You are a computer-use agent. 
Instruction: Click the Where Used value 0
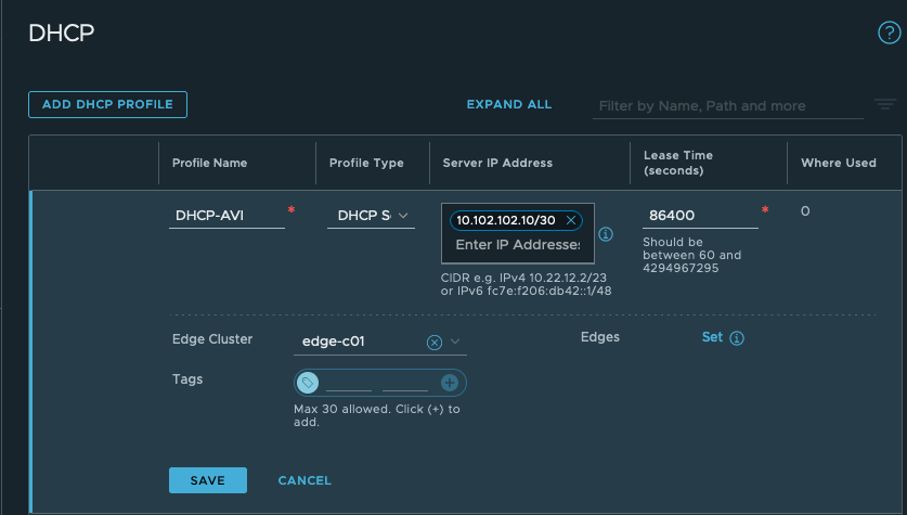805,211
